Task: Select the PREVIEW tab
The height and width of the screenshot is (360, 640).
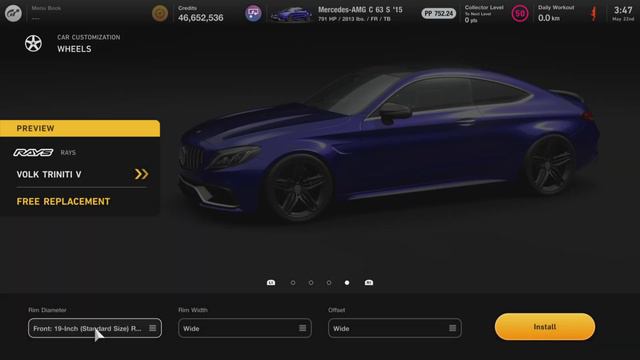Action: (80, 128)
